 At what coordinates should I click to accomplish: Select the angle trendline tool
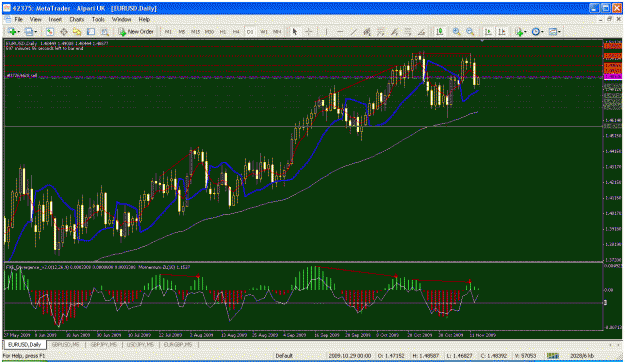(x=421, y=31)
